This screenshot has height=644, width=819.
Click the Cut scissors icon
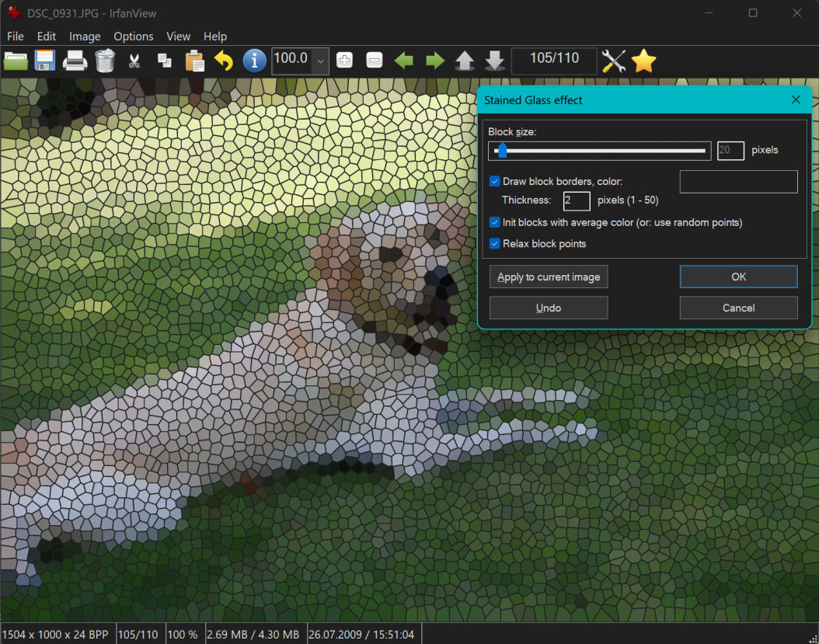[x=134, y=61]
